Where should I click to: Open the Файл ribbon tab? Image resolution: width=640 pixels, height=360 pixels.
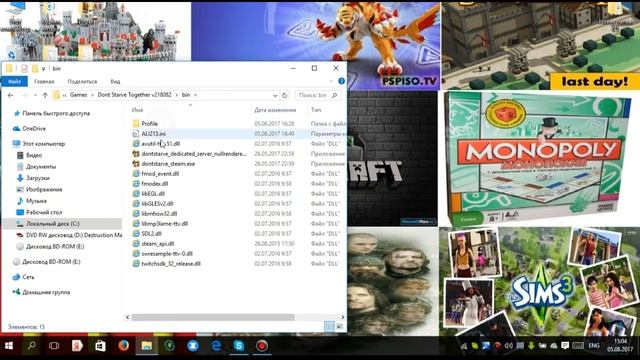[x=14, y=82]
